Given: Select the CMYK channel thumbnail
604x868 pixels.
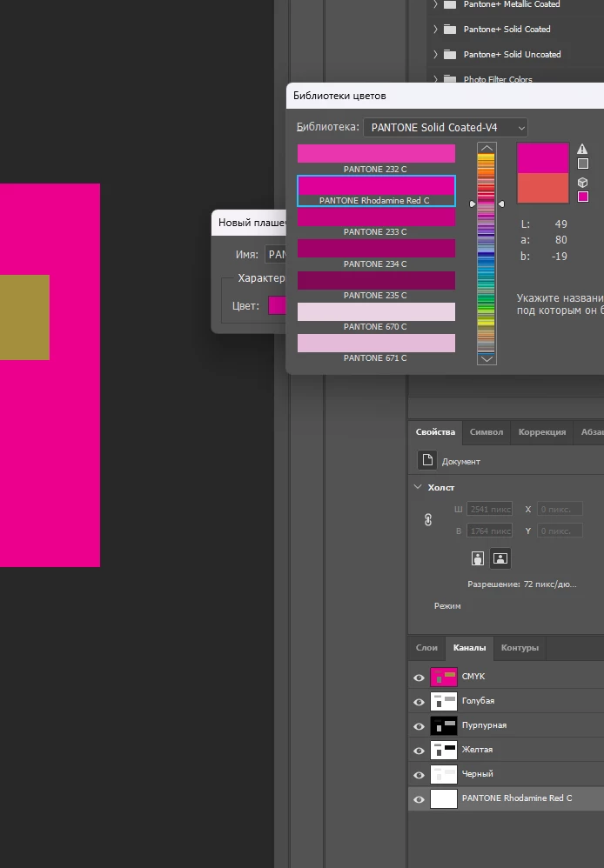Looking at the screenshot, I should (x=444, y=677).
